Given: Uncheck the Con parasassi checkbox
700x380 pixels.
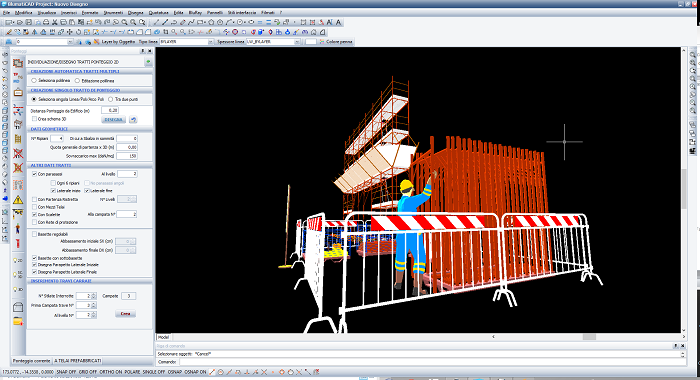Looking at the screenshot, I should point(34,174).
